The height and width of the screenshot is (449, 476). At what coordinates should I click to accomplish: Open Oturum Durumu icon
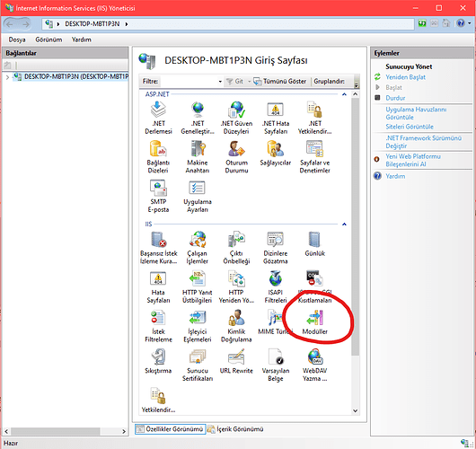[x=236, y=157]
